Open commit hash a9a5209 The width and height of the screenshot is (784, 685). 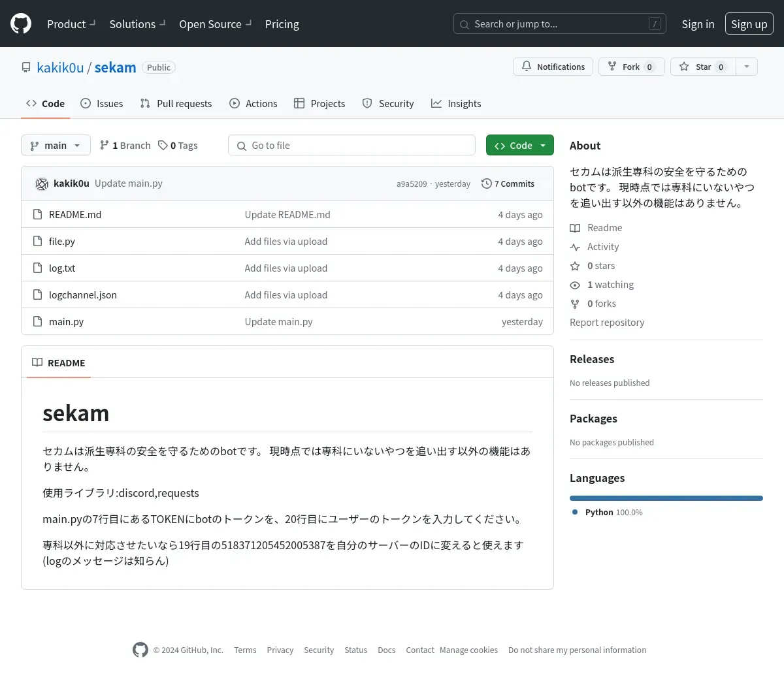click(412, 184)
